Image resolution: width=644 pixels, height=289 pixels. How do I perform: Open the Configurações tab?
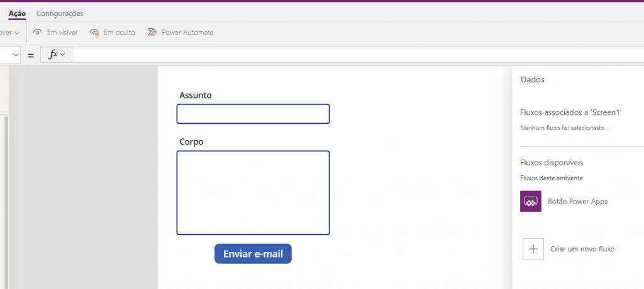click(x=60, y=13)
